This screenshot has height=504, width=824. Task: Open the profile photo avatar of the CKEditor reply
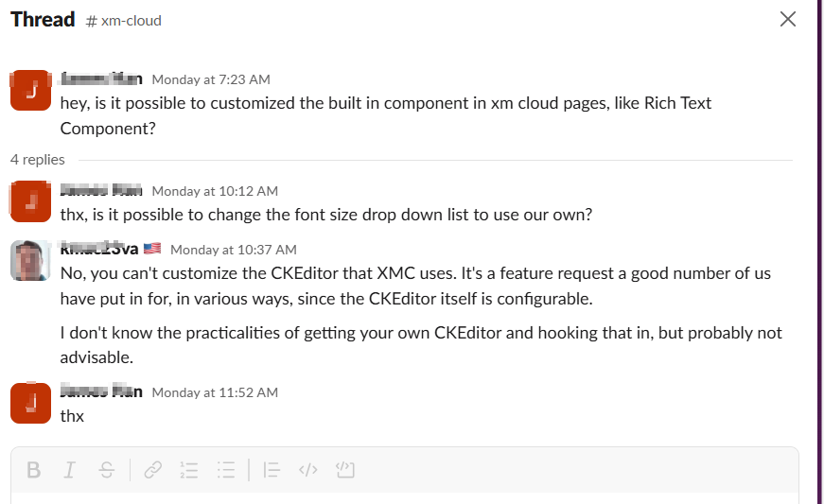30,260
